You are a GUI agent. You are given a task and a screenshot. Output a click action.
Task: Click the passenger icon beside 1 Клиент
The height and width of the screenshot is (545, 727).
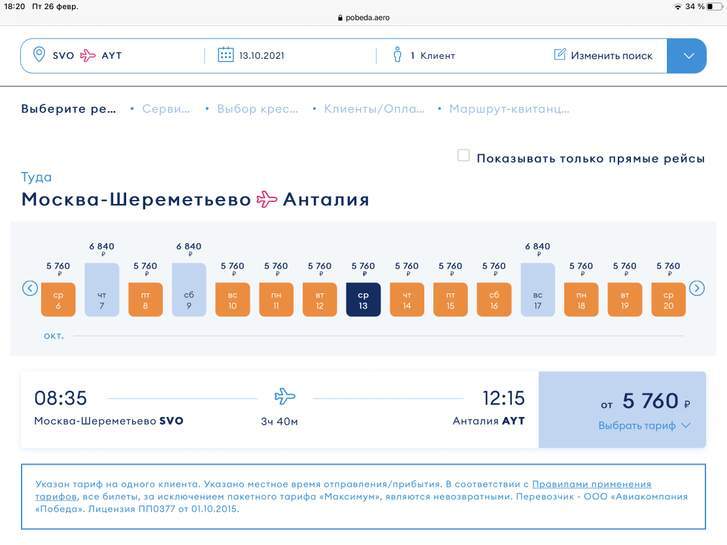(x=397, y=55)
